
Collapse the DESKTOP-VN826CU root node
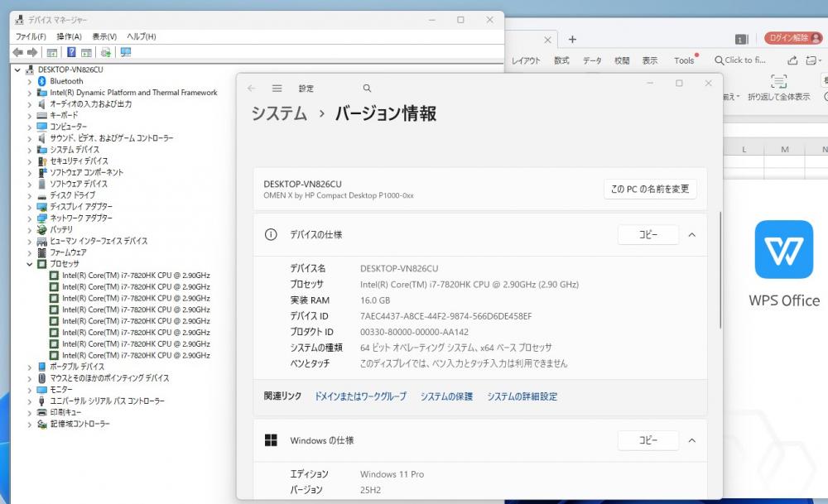point(17,70)
